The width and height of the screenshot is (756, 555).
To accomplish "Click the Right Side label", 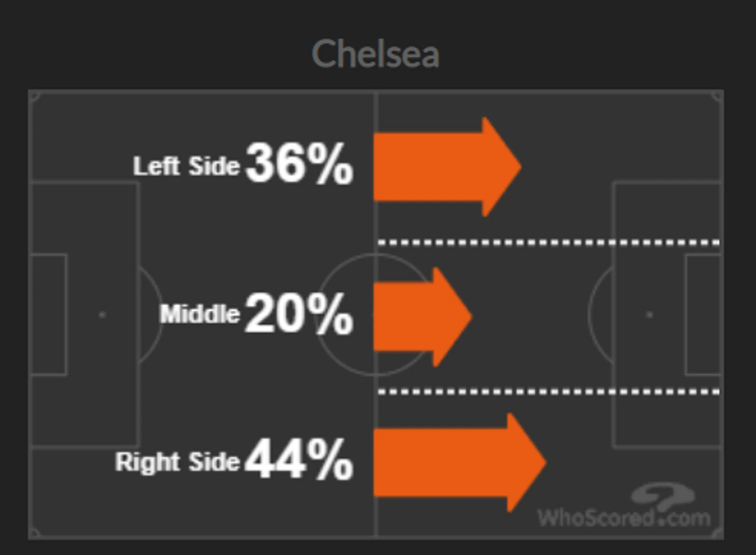I will click(x=178, y=462).
